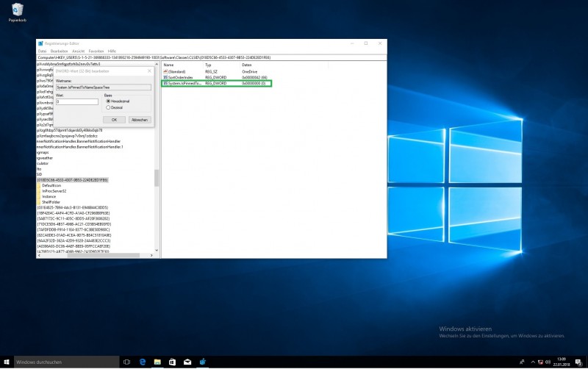Select the DefaultIcon subkey

[x=51, y=186]
